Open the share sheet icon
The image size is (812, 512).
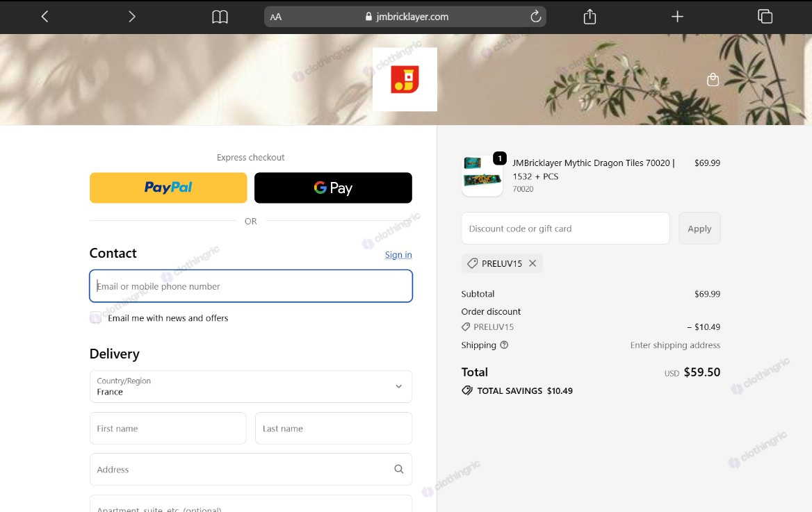pyautogui.click(x=590, y=17)
